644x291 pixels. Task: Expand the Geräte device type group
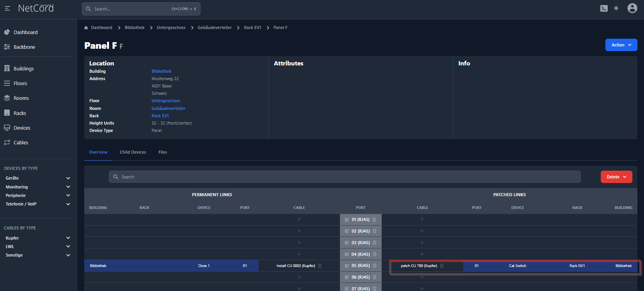click(68, 178)
